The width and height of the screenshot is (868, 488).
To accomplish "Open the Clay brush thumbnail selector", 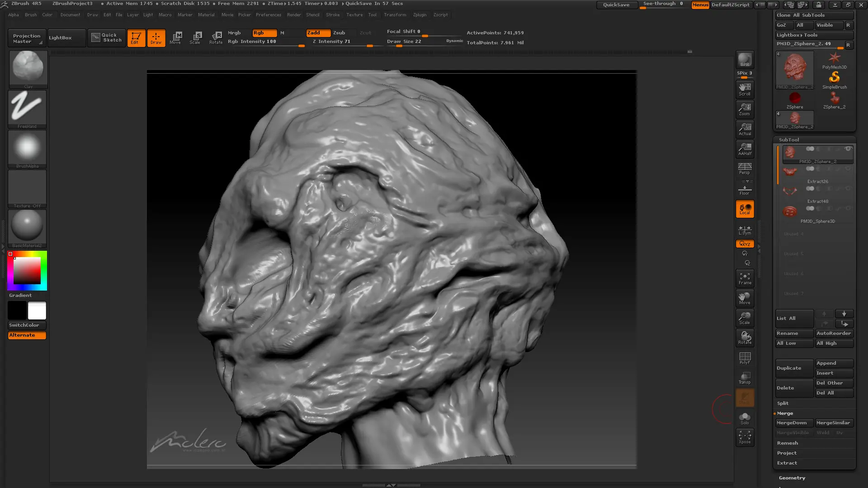I will [x=28, y=69].
